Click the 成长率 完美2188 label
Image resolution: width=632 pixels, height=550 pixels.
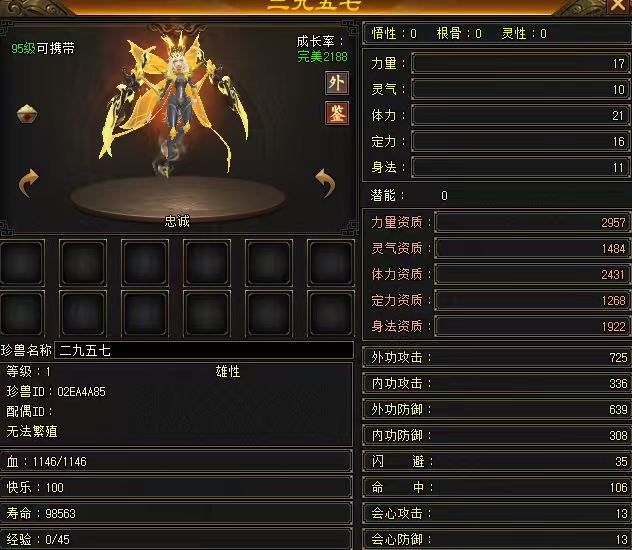[x=322, y=49]
